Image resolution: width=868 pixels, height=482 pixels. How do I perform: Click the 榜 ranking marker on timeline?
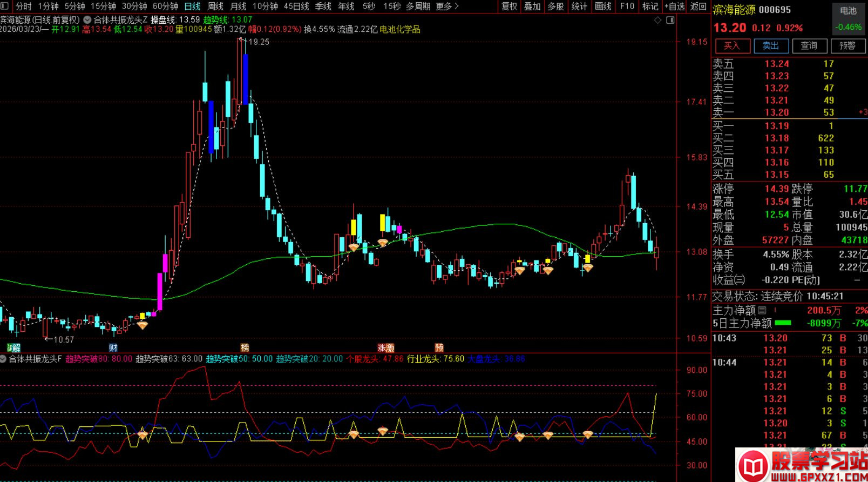(245, 347)
